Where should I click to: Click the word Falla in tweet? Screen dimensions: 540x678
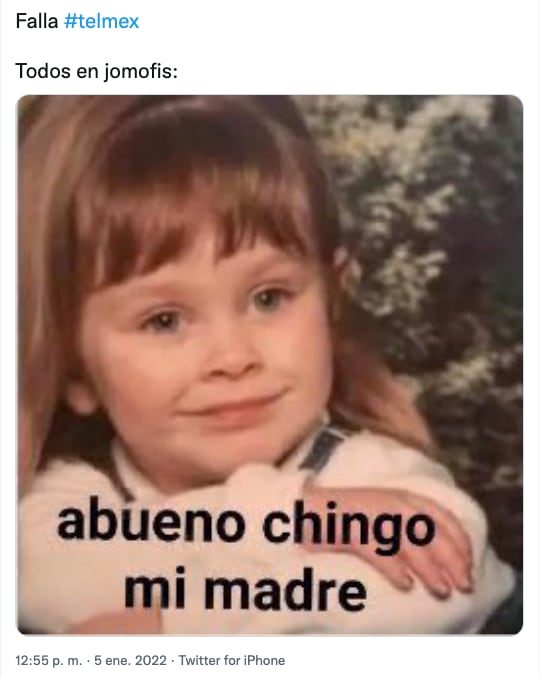click(x=37, y=21)
